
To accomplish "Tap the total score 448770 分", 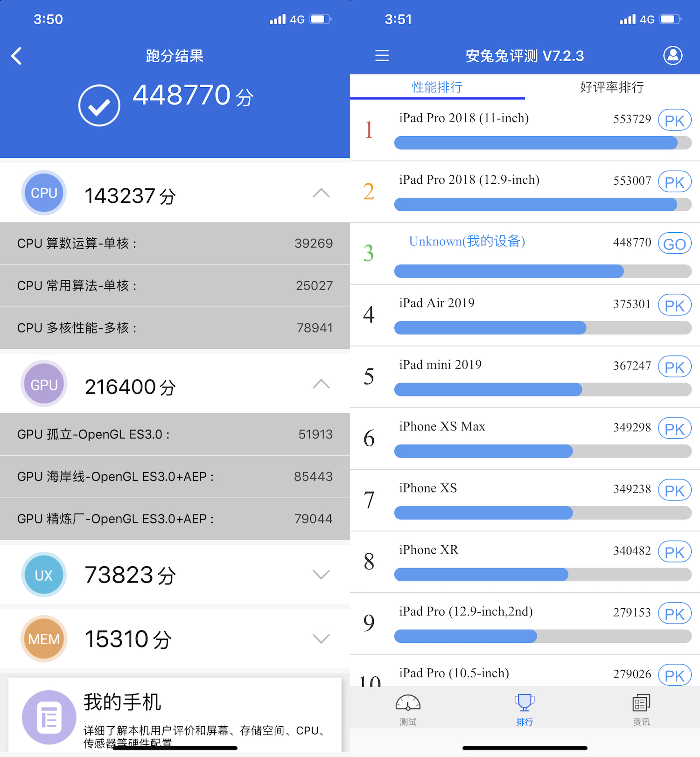I will (193, 95).
